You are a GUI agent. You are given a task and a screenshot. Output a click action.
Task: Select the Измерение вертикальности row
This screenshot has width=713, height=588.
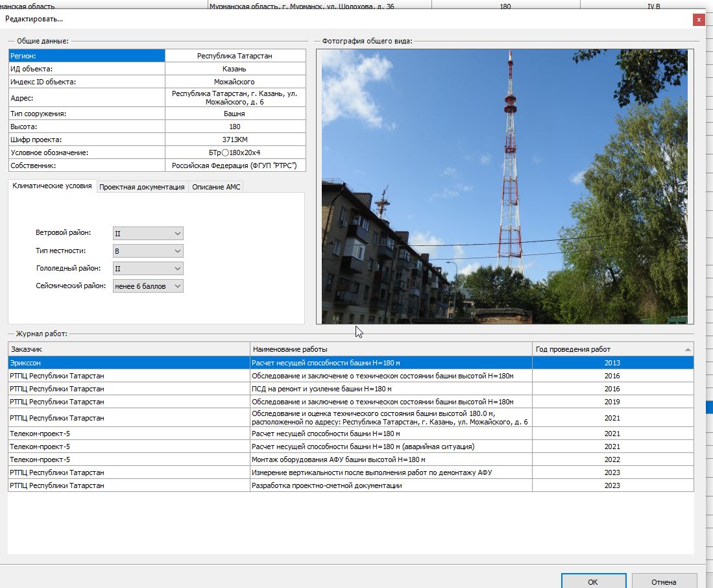pos(350,472)
